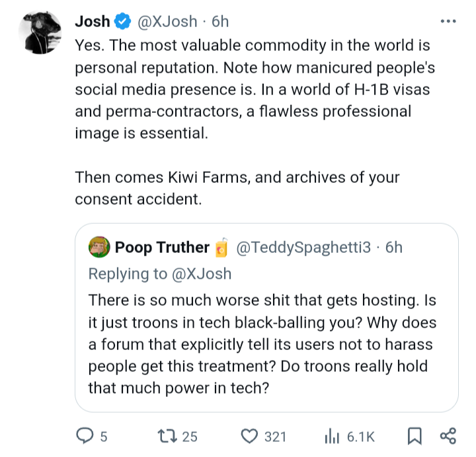The height and width of the screenshot is (457, 476).
Task: Click the @TeddySpaghetti3 handle
Action: click(x=303, y=248)
